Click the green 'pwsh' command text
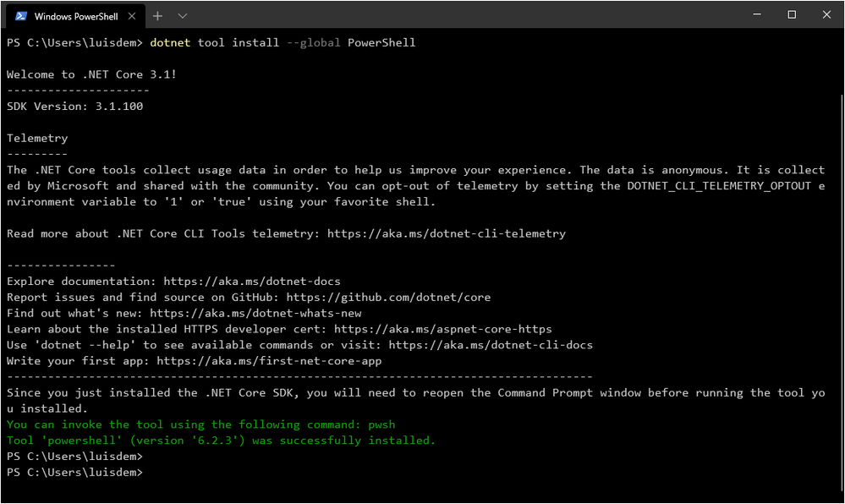The height and width of the screenshot is (504, 845). (381, 425)
